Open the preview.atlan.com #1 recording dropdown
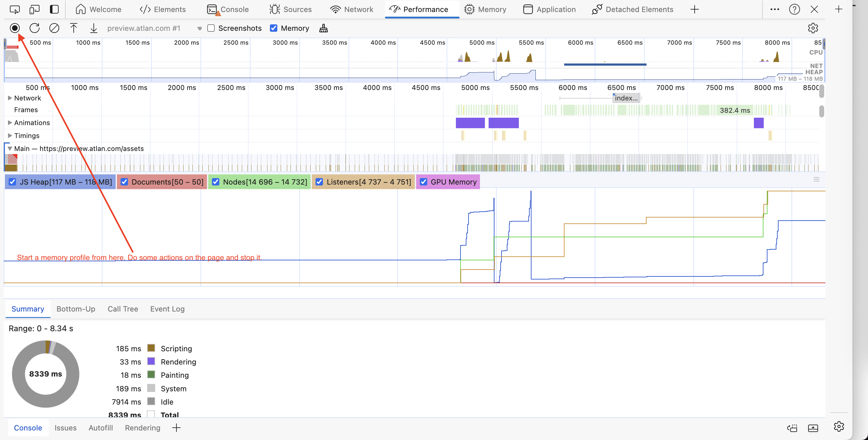 tap(200, 28)
